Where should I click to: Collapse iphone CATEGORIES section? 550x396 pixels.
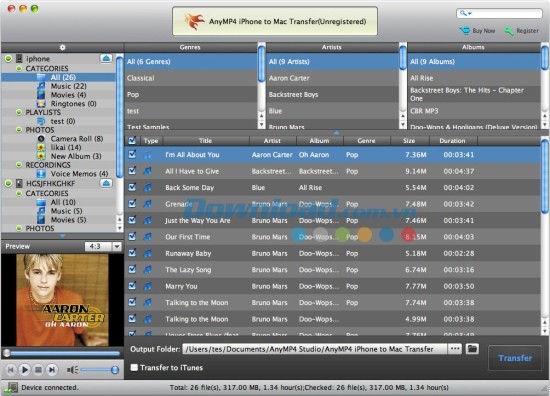(x=19, y=68)
